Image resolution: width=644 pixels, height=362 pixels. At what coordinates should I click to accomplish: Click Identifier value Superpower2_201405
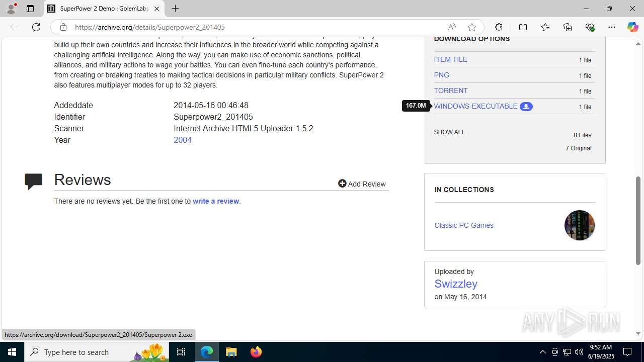(x=213, y=117)
